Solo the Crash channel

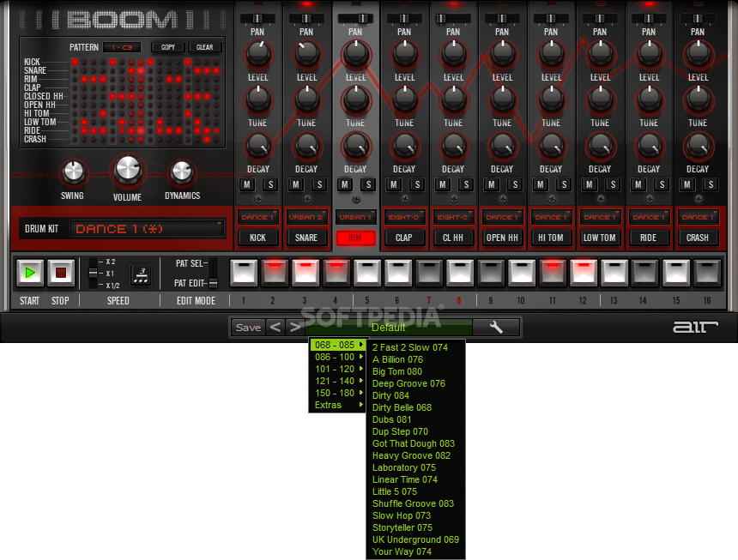click(711, 184)
